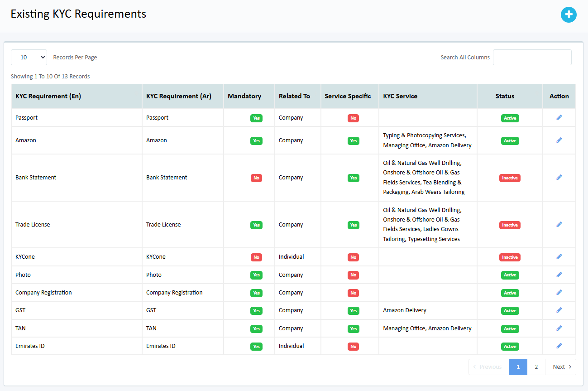
Task: Click the Action column header
Action: click(559, 96)
